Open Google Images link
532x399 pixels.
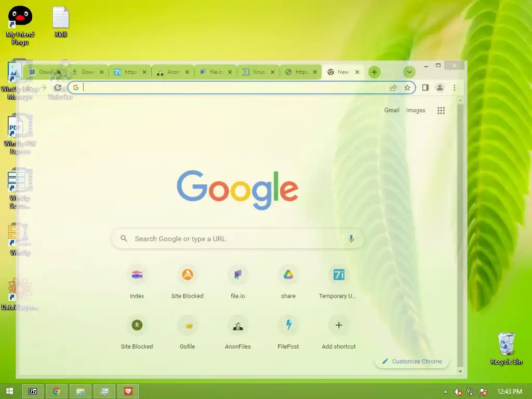pyautogui.click(x=416, y=110)
